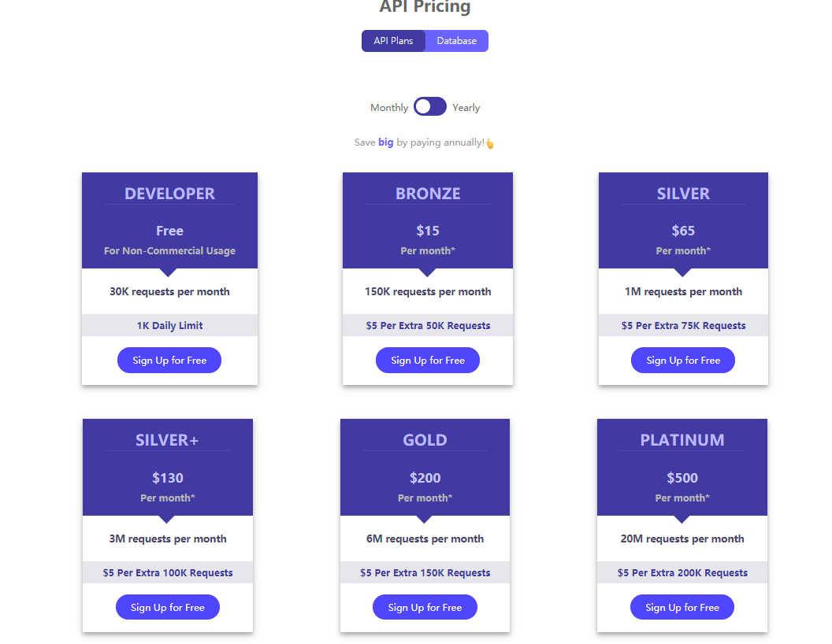Select the DEVELOPER plan heading
This screenshot has width=832, height=644.
coord(169,194)
